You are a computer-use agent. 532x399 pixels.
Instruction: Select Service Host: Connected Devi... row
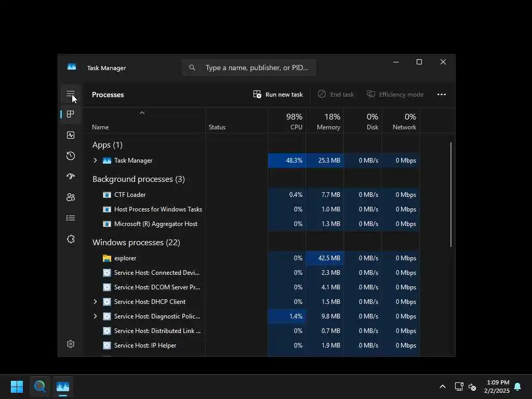click(251, 273)
